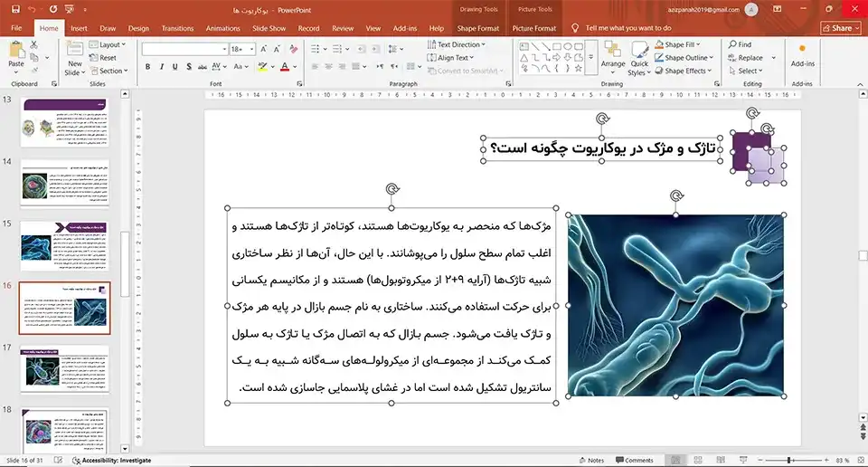Select the Rectangle shape in gallery
868x467 pixels.
click(557, 47)
